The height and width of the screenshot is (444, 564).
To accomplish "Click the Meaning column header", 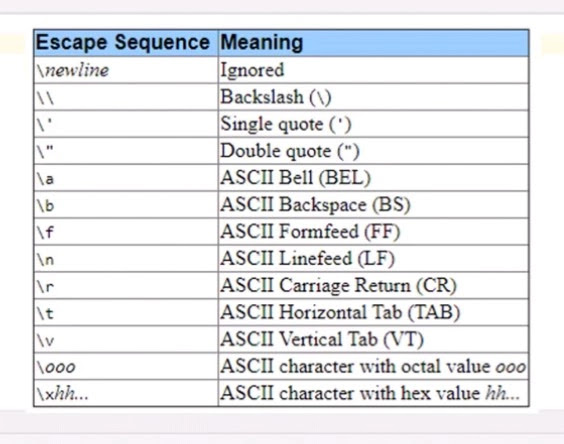I will pos(373,43).
